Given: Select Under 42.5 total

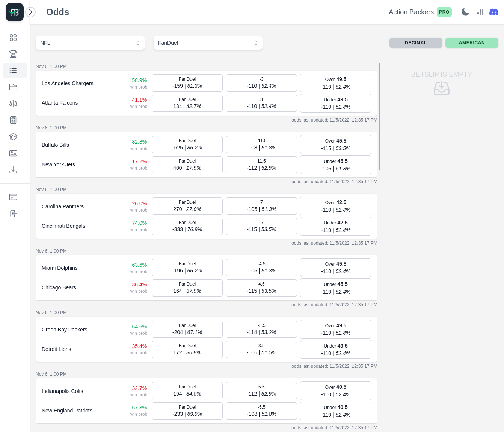Looking at the screenshot, I should (x=336, y=226).
